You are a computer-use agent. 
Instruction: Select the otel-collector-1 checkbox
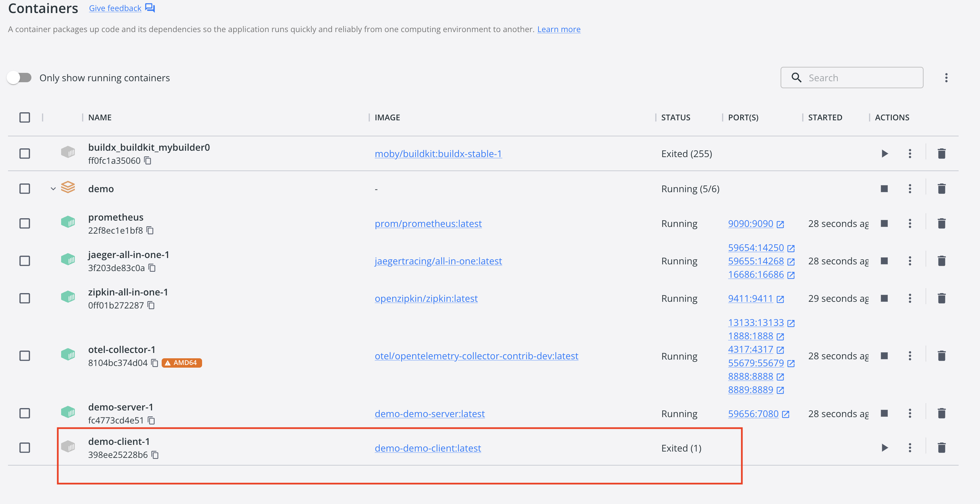[25, 356]
